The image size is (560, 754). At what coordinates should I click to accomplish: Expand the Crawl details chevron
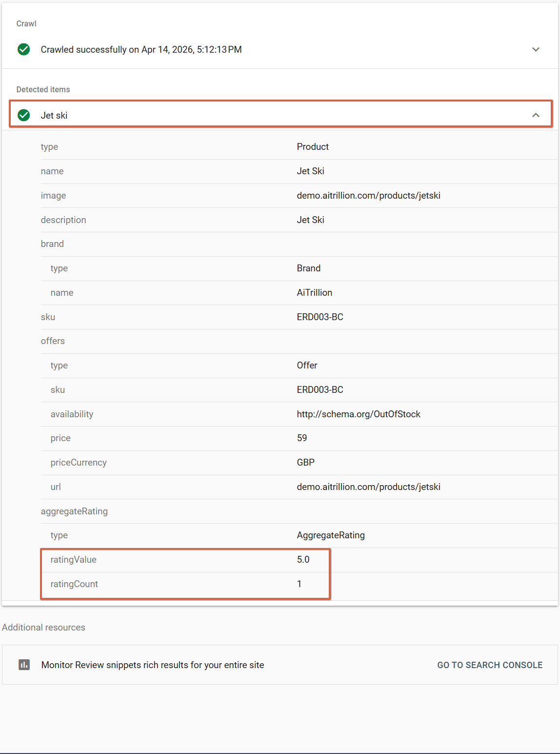click(x=536, y=49)
